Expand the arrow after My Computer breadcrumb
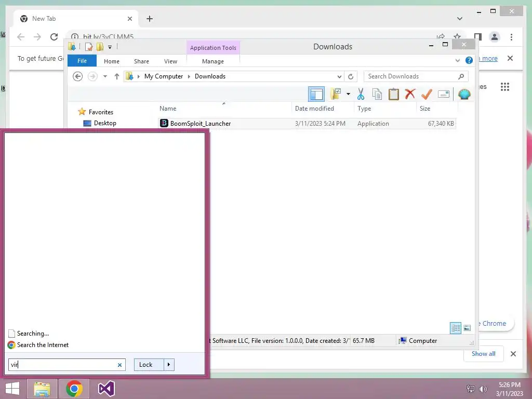 (189, 76)
